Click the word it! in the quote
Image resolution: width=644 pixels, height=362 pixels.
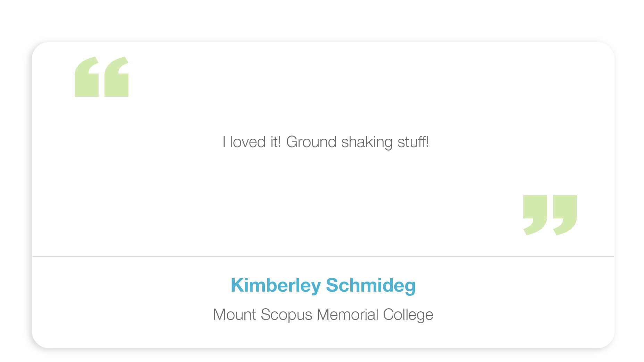pos(276,142)
